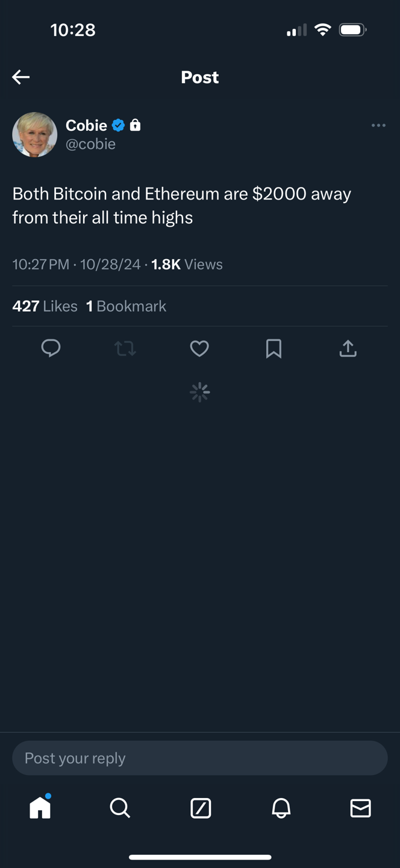The width and height of the screenshot is (400, 868).
Task: Bookmark this post
Action: pos(273,348)
